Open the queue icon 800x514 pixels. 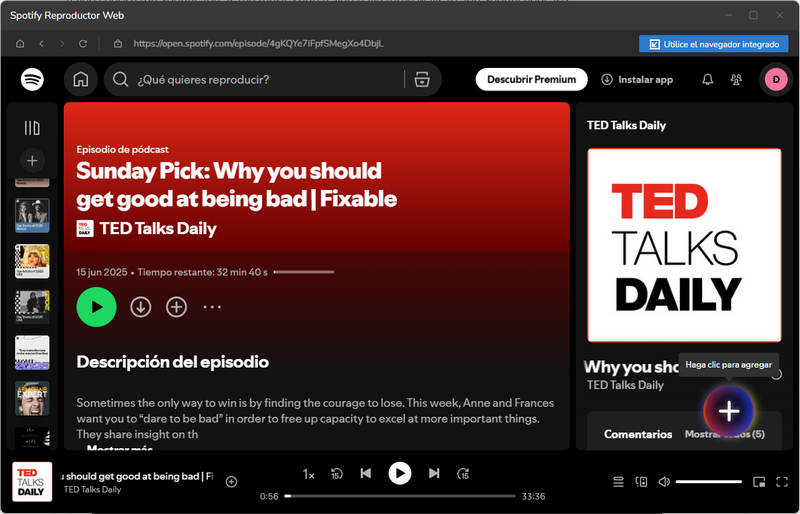click(x=618, y=482)
